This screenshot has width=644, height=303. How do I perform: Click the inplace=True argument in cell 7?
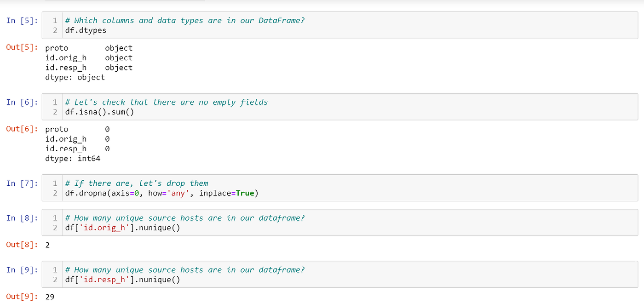pyautogui.click(x=227, y=193)
